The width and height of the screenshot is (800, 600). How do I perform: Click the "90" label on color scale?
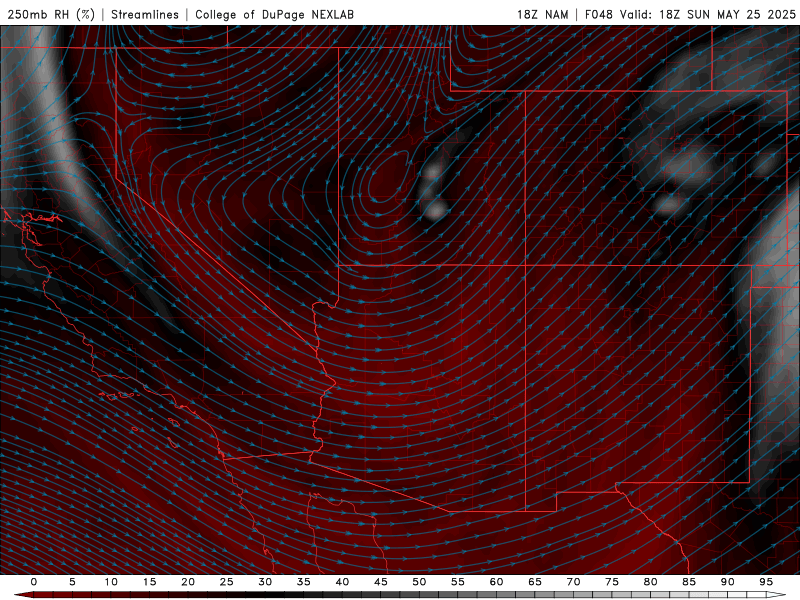[727, 582]
